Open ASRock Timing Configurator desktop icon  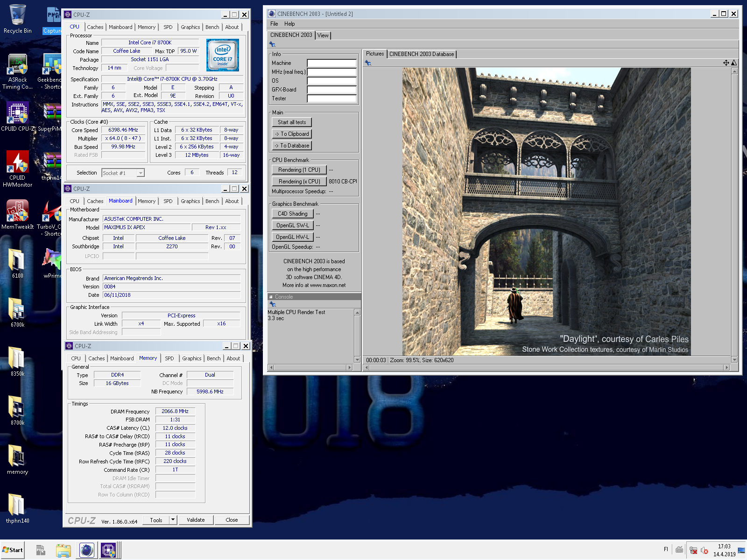click(x=17, y=71)
